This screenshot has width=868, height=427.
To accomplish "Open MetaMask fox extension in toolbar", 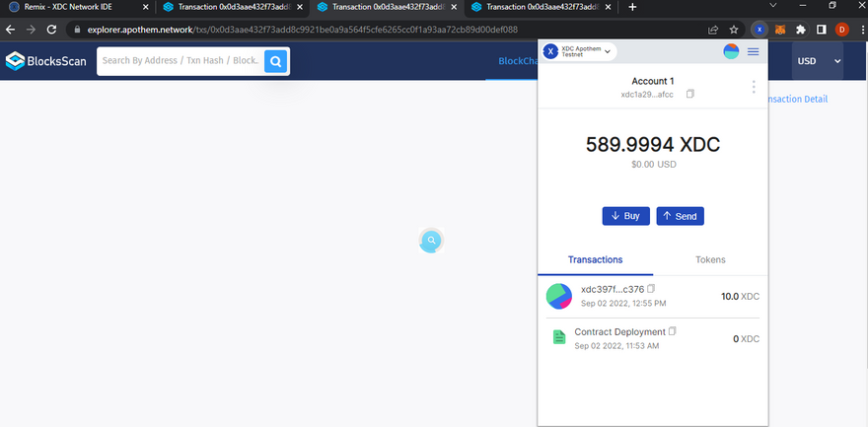I will point(779,30).
